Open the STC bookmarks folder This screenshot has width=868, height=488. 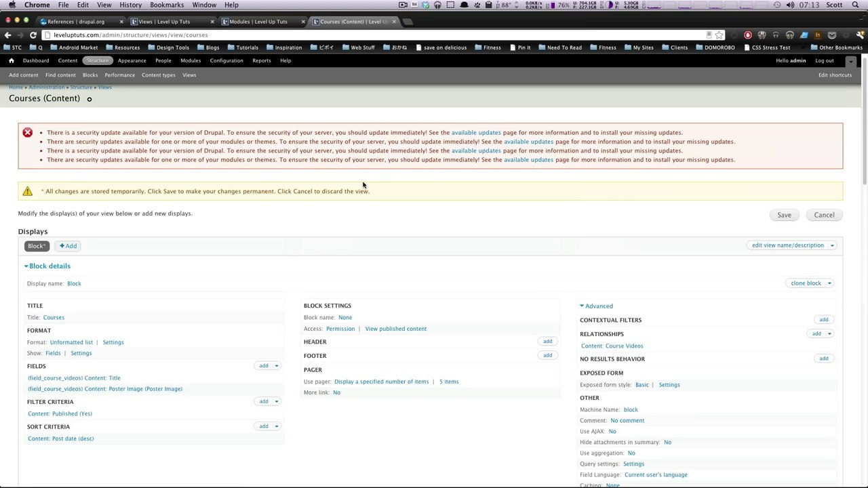click(13, 47)
